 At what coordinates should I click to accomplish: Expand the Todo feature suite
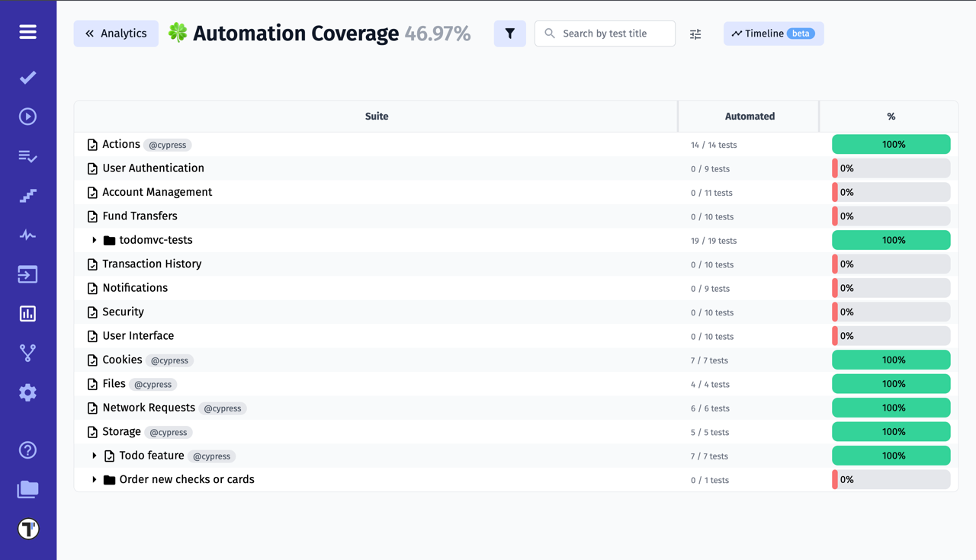(x=93, y=456)
